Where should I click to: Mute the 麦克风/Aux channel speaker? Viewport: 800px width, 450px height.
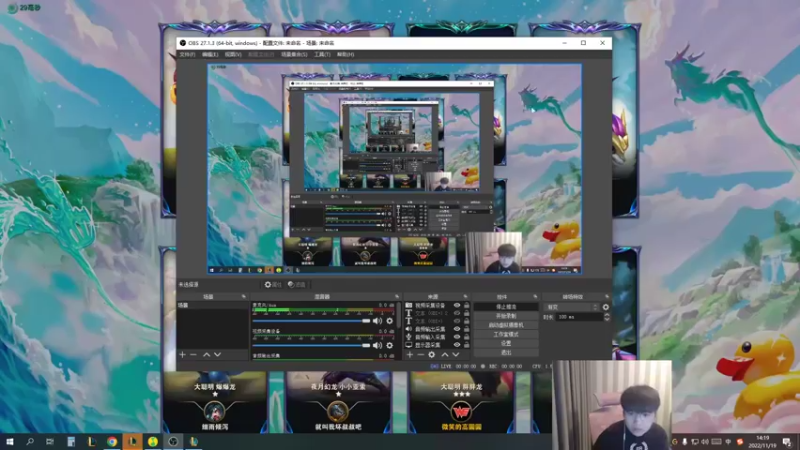click(377, 321)
